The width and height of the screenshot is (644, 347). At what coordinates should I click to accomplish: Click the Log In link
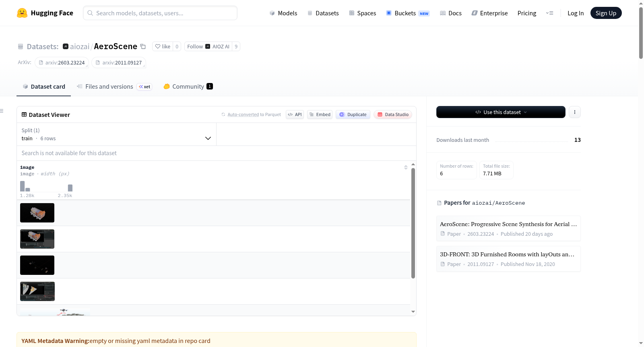[x=576, y=13]
